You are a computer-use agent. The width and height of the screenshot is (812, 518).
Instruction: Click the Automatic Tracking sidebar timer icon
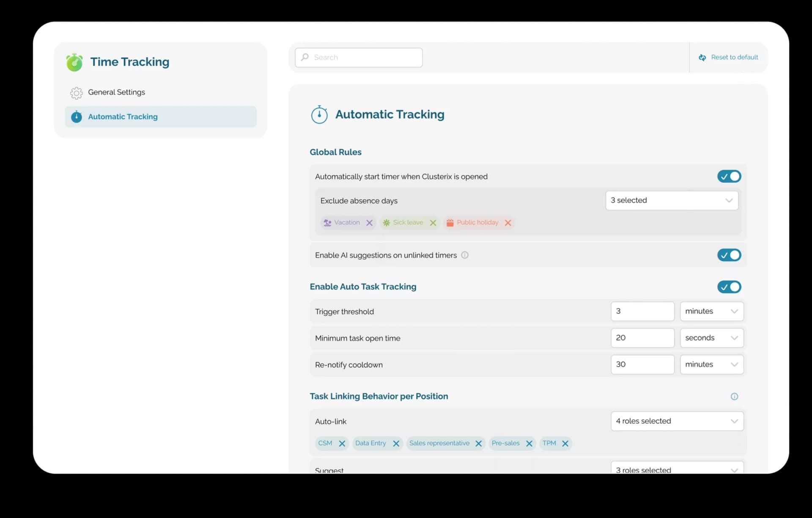point(77,117)
